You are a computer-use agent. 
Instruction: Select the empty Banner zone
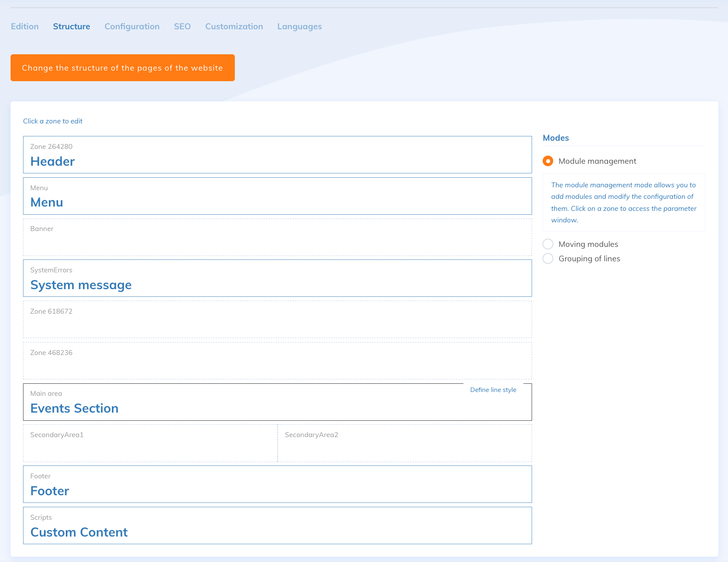[277, 237]
